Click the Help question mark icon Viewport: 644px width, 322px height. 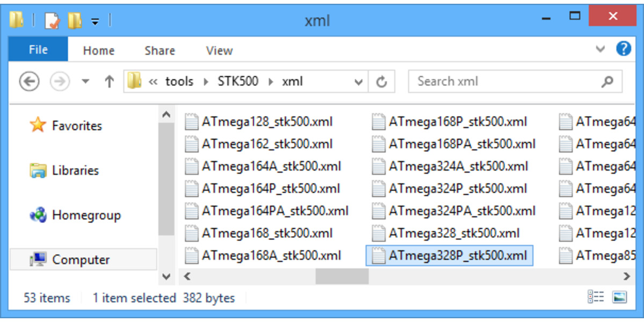point(624,49)
